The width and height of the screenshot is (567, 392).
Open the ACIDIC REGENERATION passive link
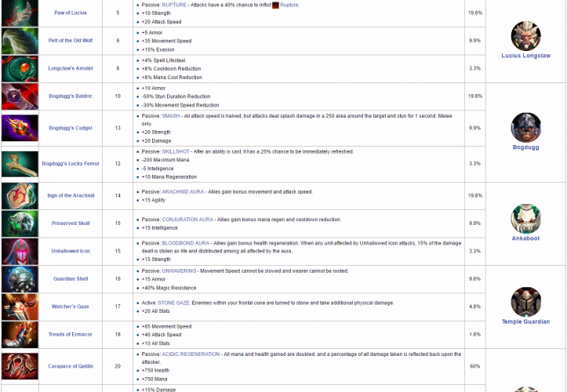[x=191, y=354]
